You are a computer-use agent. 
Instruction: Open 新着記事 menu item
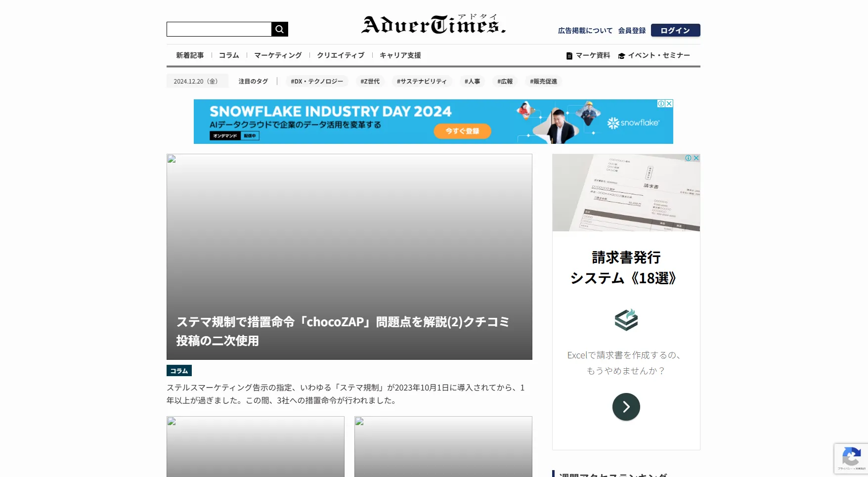(x=190, y=55)
